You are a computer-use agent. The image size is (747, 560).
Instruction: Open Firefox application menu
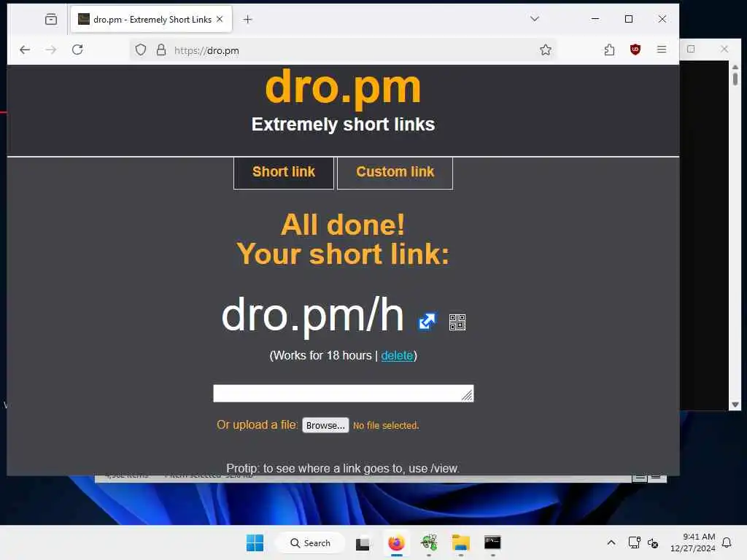coord(661,50)
